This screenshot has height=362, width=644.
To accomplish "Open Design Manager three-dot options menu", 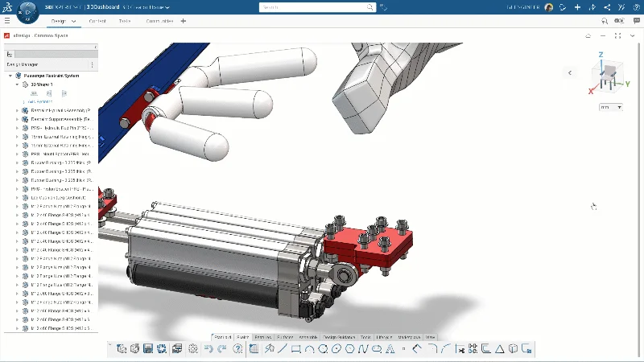I will pyautogui.click(x=92, y=64).
